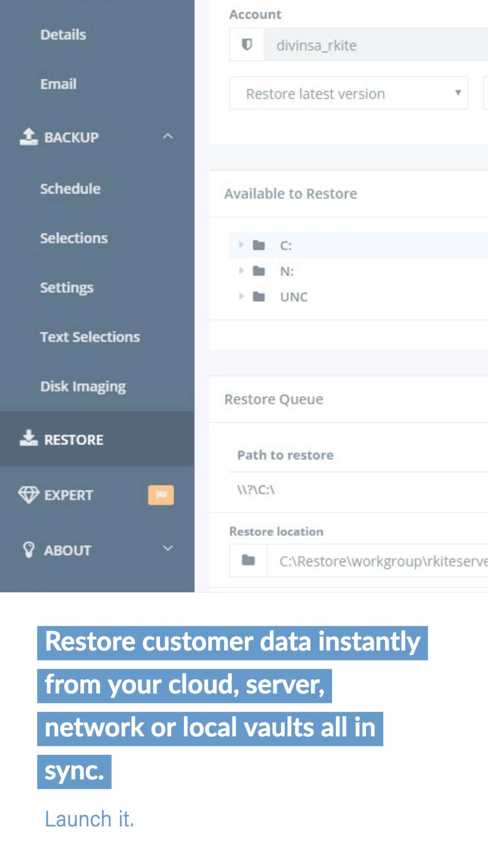
Task: Click the lightbulb icon beside About
Action: coord(28,549)
